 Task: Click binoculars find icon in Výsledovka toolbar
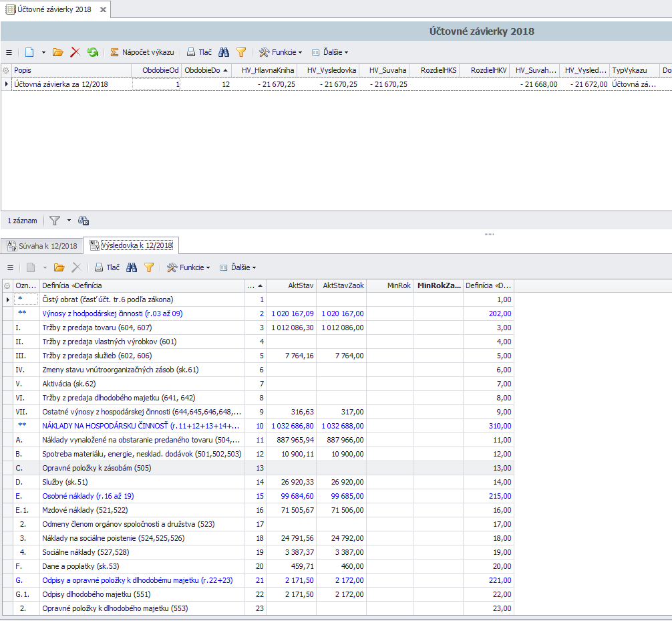click(x=132, y=267)
